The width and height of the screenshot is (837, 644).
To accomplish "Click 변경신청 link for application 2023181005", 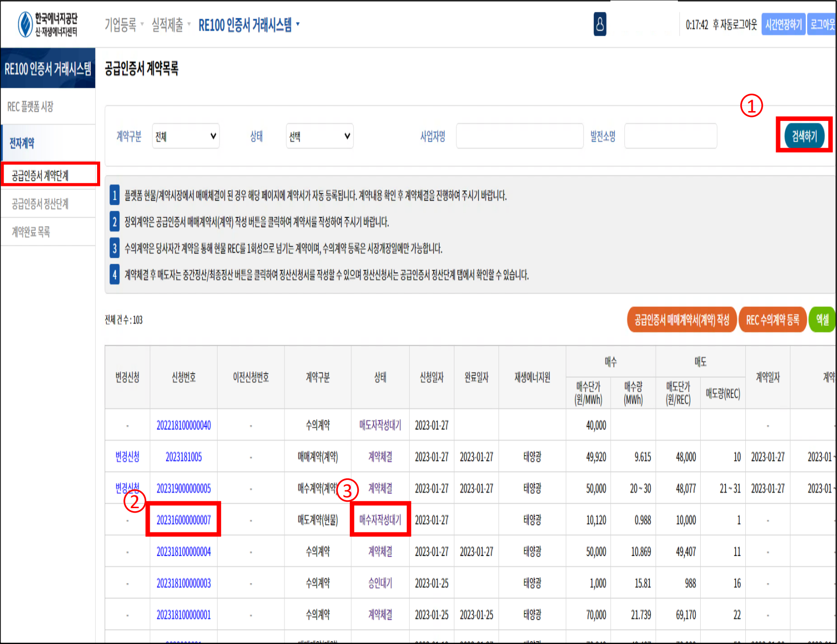I will (127, 457).
